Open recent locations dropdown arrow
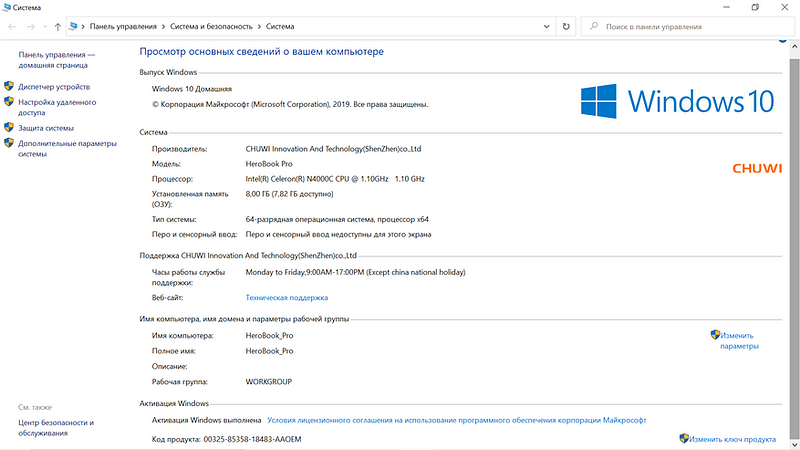The height and width of the screenshot is (450, 800). (x=45, y=27)
